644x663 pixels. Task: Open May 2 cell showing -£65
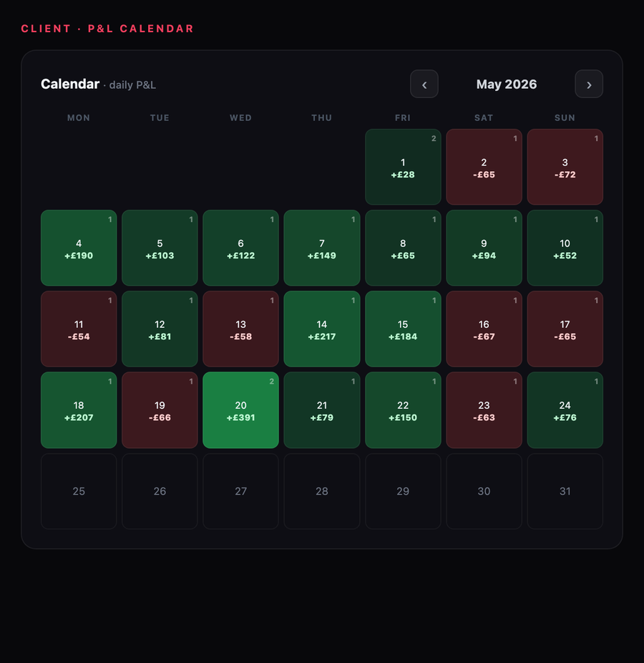(484, 167)
